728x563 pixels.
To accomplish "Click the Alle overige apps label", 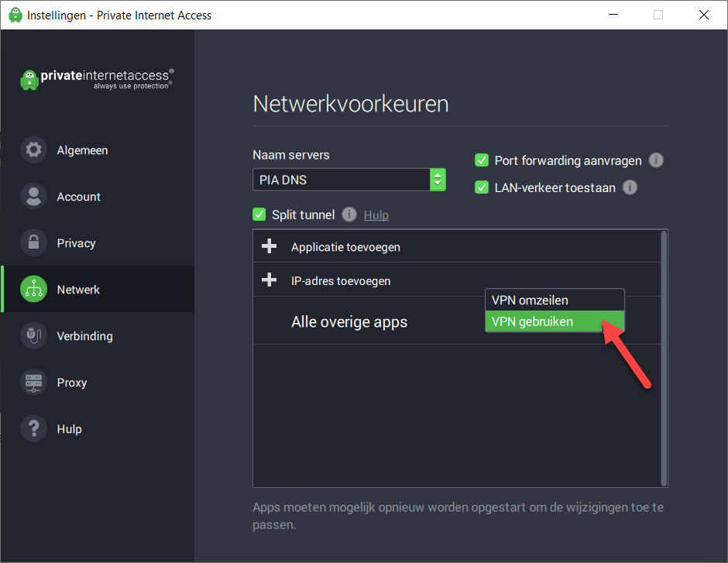I will (x=349, y=321).
